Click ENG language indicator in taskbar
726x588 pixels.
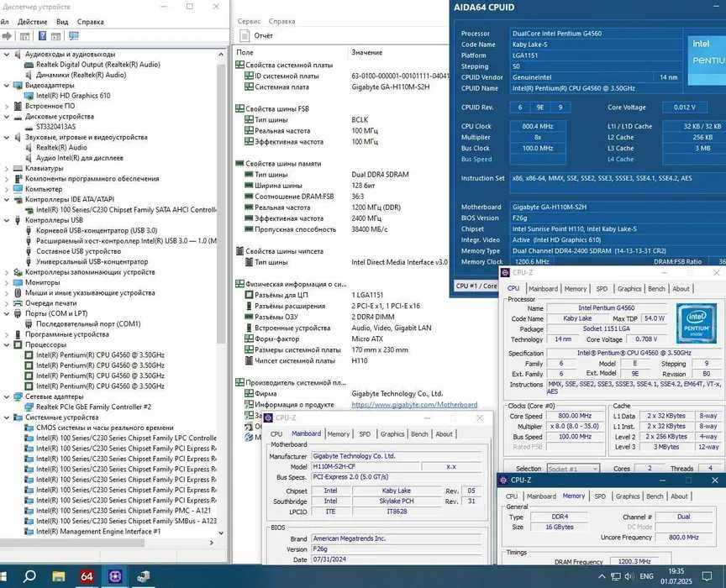[x=646, y=576]
